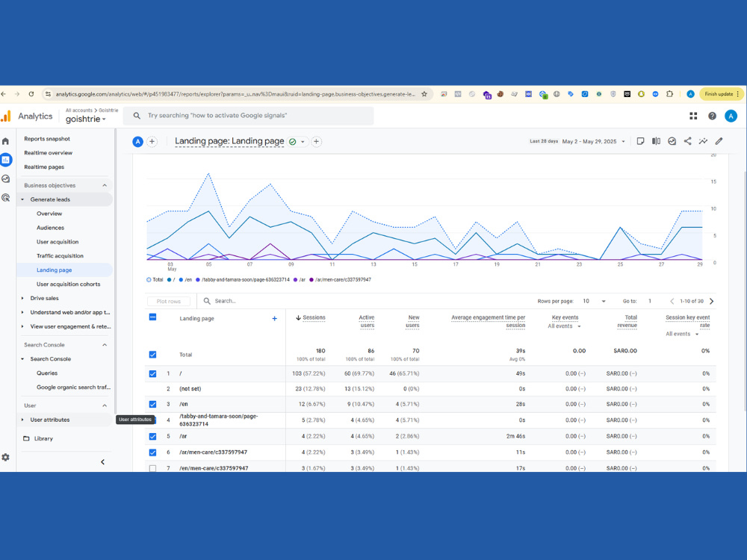Screen dimensions: 747x560
Task: Open the browser extensions puzzle icon
Action: pyautogui.click(x=669, y=94)
